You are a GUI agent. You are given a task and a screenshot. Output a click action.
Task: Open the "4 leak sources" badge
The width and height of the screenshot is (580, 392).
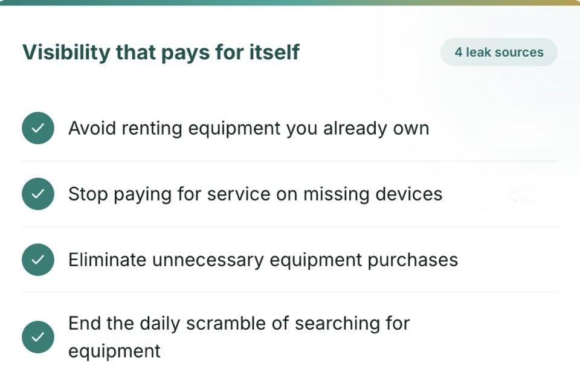(499, 52)
